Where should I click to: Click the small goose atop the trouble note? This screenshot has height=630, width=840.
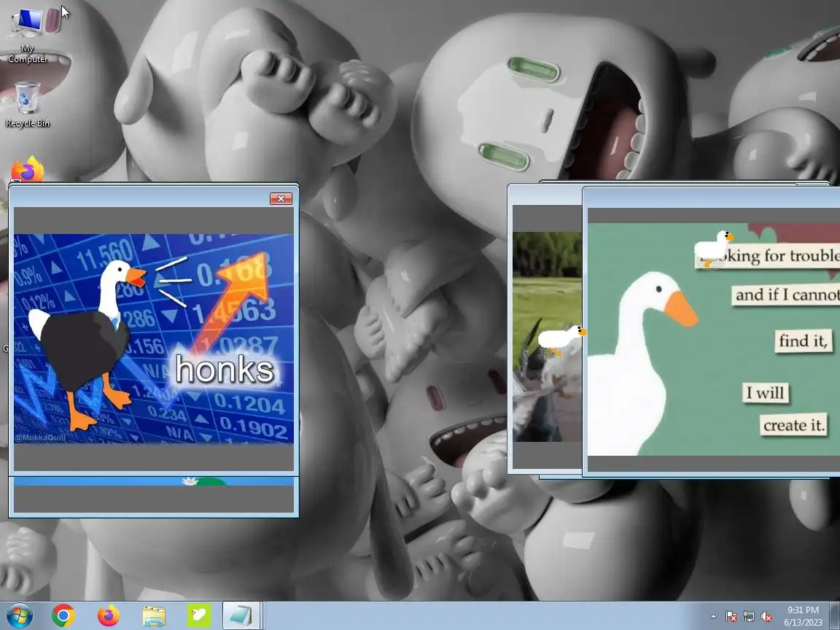click(x=714, y=249)
